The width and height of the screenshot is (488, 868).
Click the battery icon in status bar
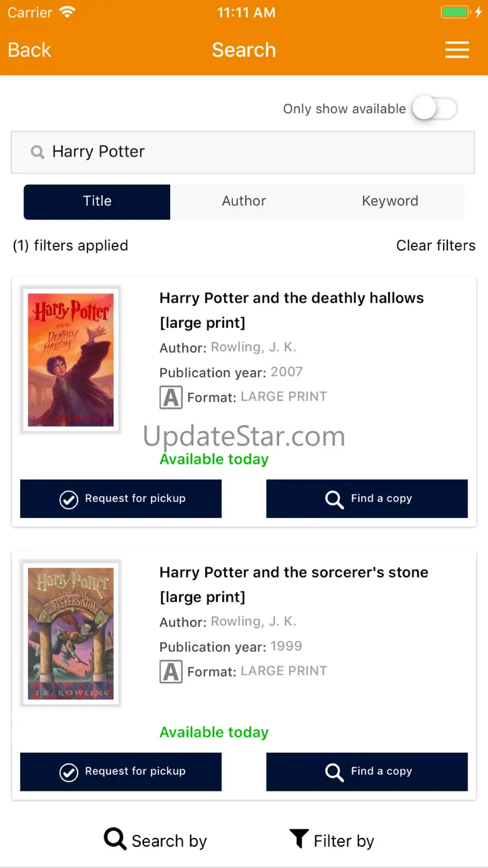tap(454, 13)
